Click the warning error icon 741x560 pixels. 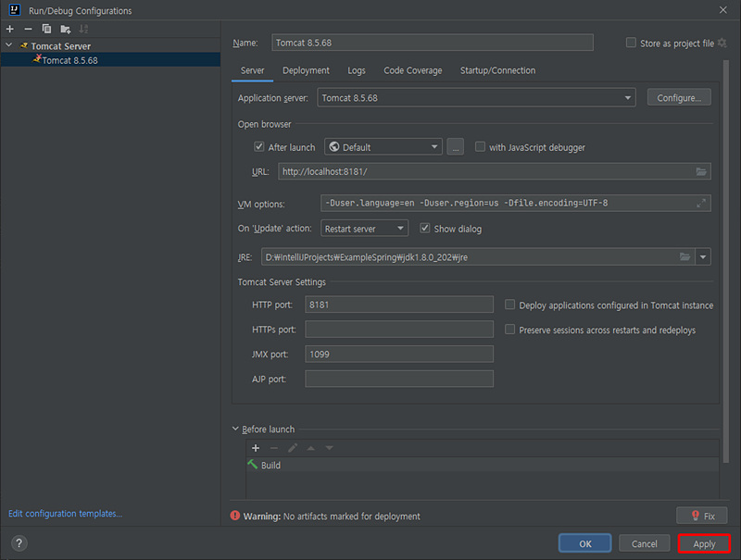235,516
